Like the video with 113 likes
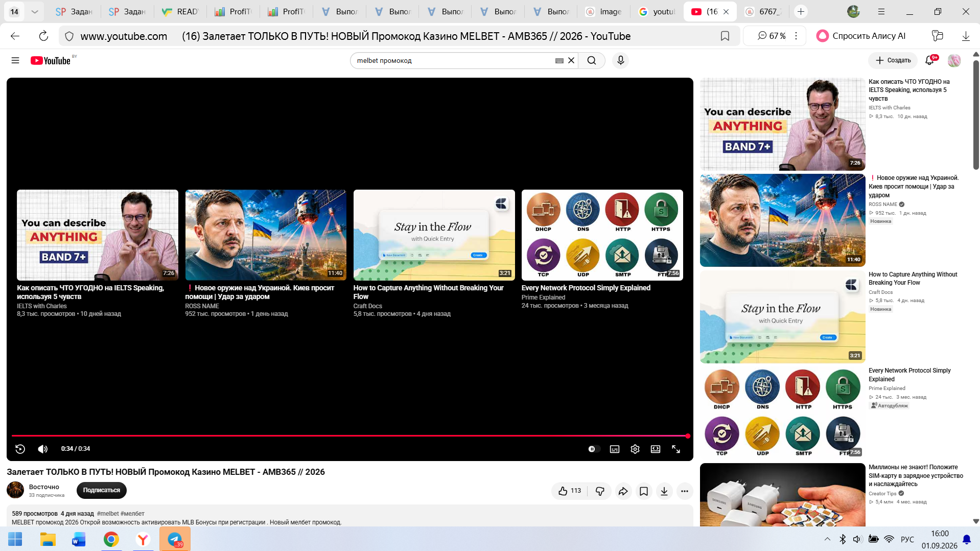Screen dimensions: 980x551 (570, 491)
